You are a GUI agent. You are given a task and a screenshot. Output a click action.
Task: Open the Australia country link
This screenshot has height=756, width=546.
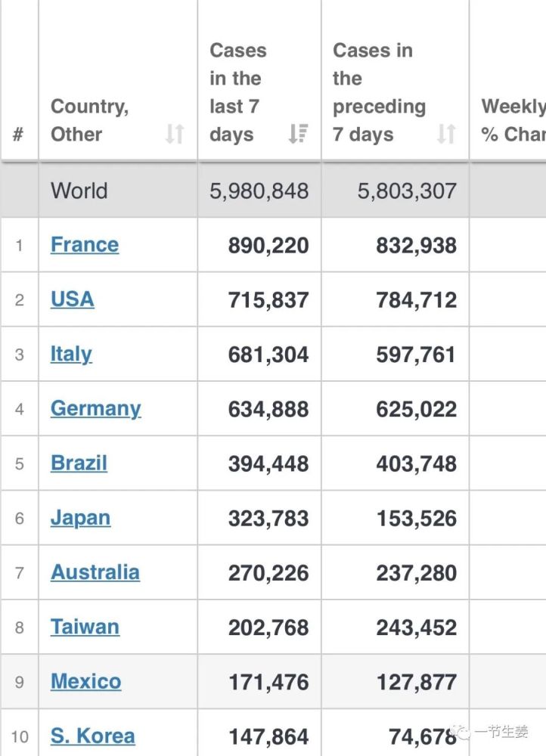(95, 572)
